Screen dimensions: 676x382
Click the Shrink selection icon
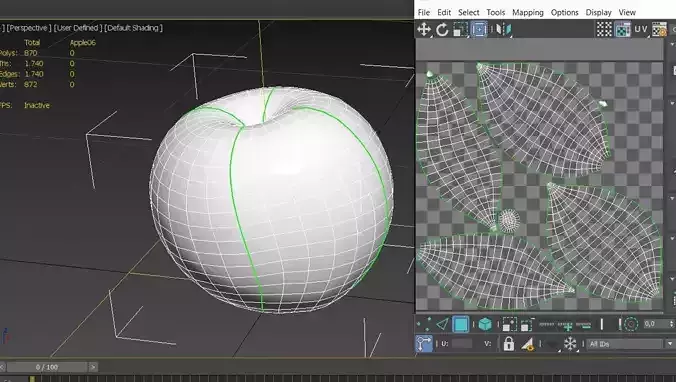pos(527,324)
